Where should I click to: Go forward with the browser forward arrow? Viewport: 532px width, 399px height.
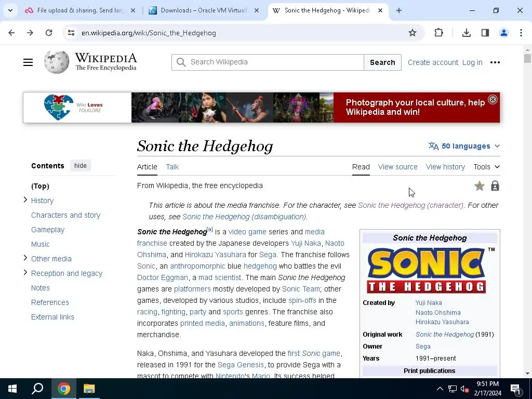click(x=30, y=33)
